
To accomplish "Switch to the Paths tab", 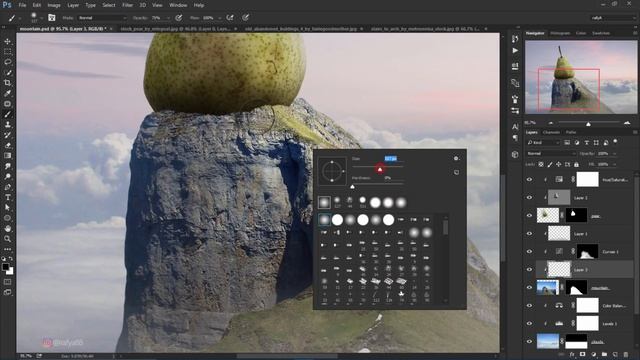I will tap(571, 132).
